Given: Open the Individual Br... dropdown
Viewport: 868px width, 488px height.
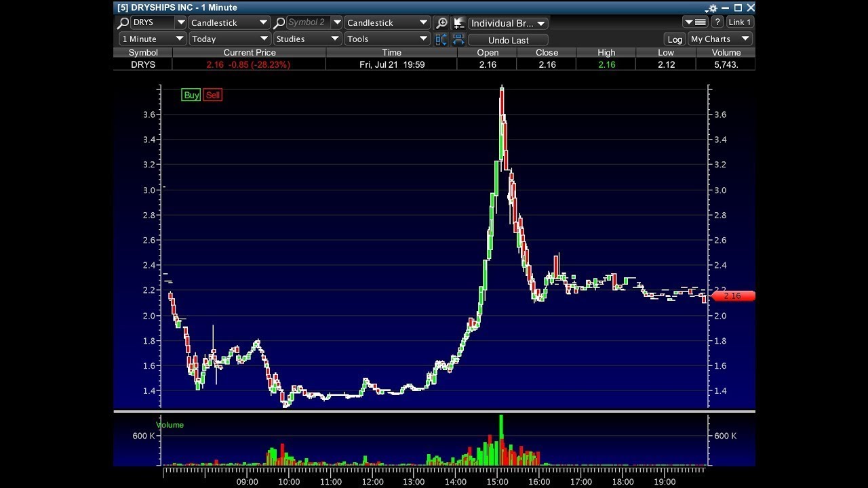Looking at the screenshot, I should click(x=508, y=23).
